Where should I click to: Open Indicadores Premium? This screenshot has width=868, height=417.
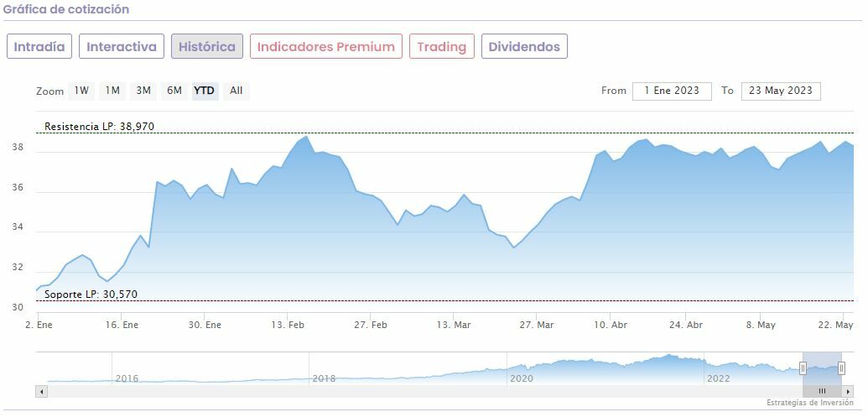click(326, 46)
